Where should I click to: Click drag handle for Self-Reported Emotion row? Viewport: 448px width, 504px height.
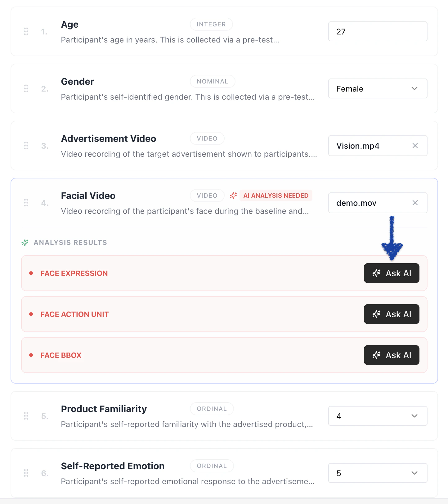26,473
